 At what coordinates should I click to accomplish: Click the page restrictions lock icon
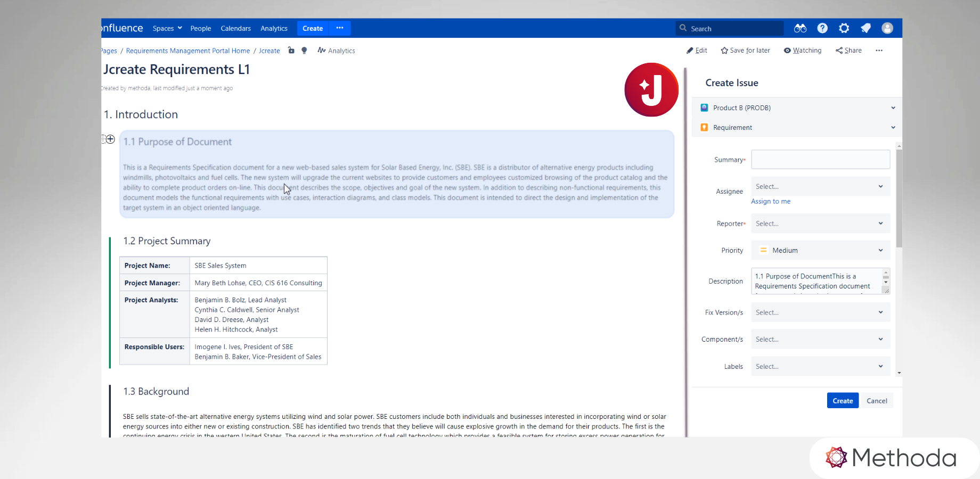click(x=291, y=51)
